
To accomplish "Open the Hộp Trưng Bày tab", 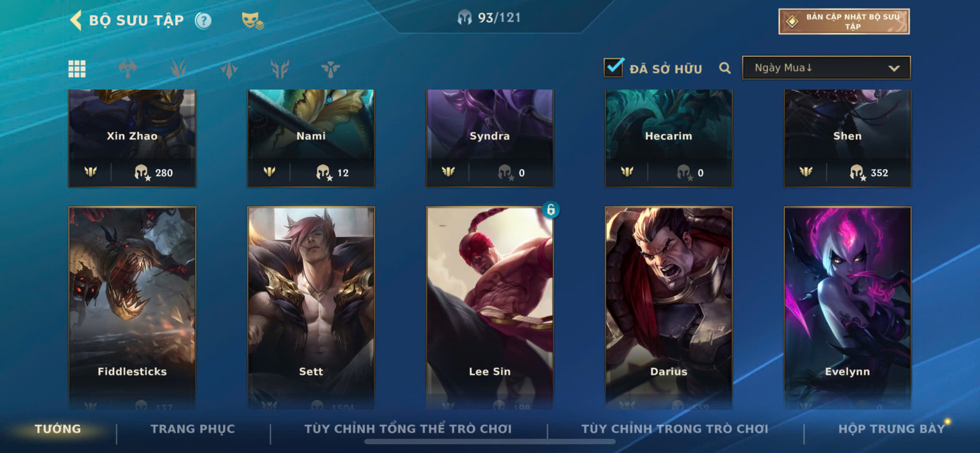I will click(x=891, y=429).
